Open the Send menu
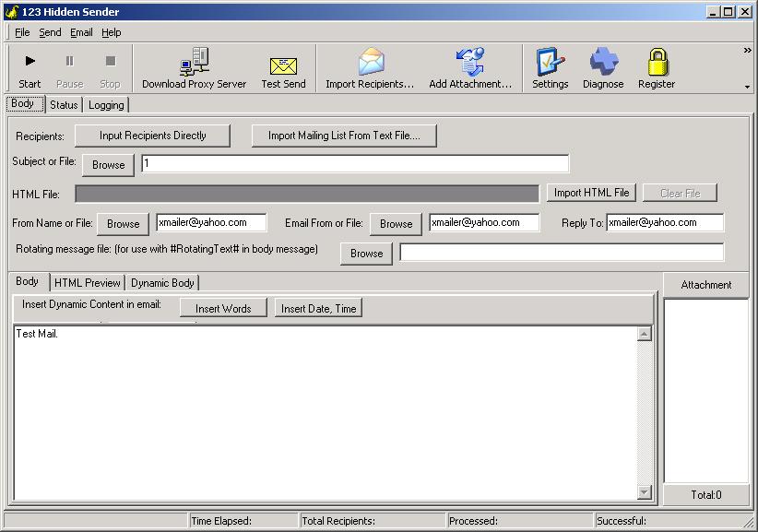Viewport: 758px width, 532px height. point(50,32)
